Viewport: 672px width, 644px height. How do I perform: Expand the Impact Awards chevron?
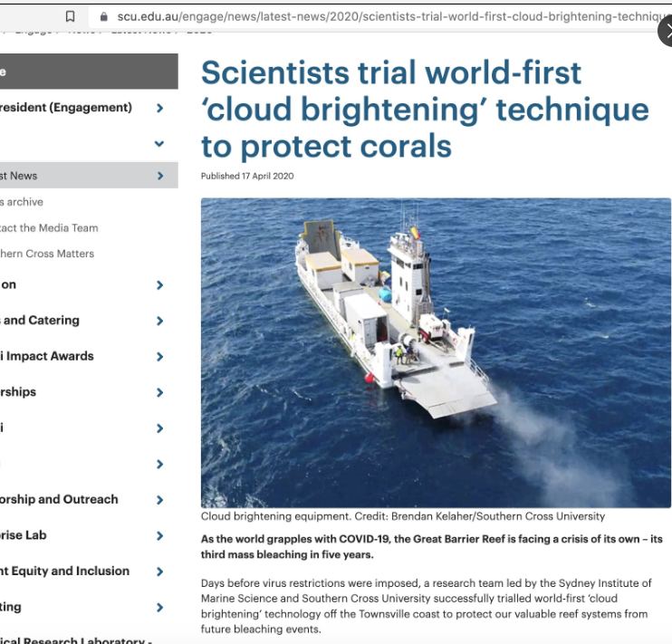pos(160,357)
